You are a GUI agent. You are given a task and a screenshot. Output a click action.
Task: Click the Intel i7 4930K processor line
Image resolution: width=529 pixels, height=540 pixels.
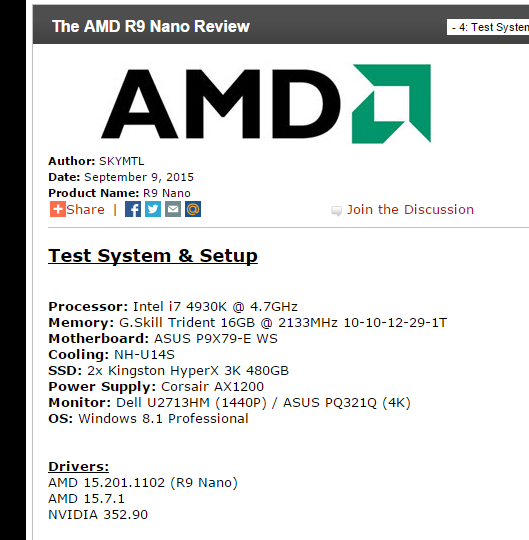pyautogui.click(x=173, y=307)
